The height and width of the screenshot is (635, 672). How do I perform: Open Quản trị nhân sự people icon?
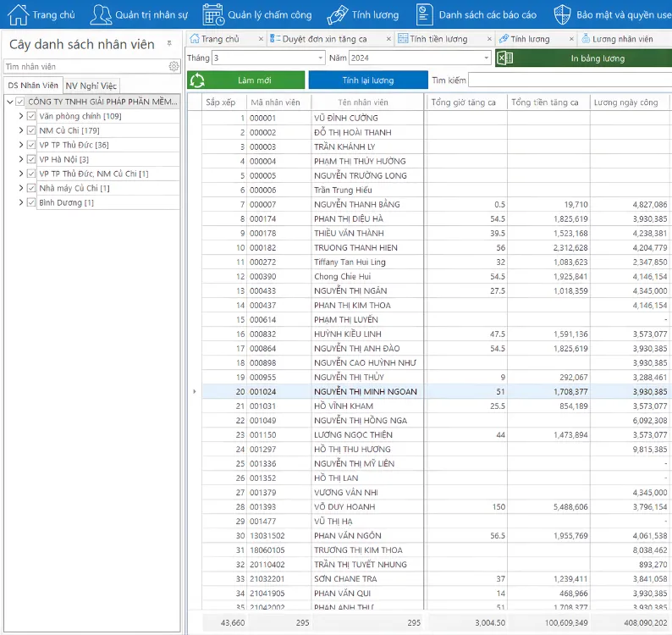[101, 14]
